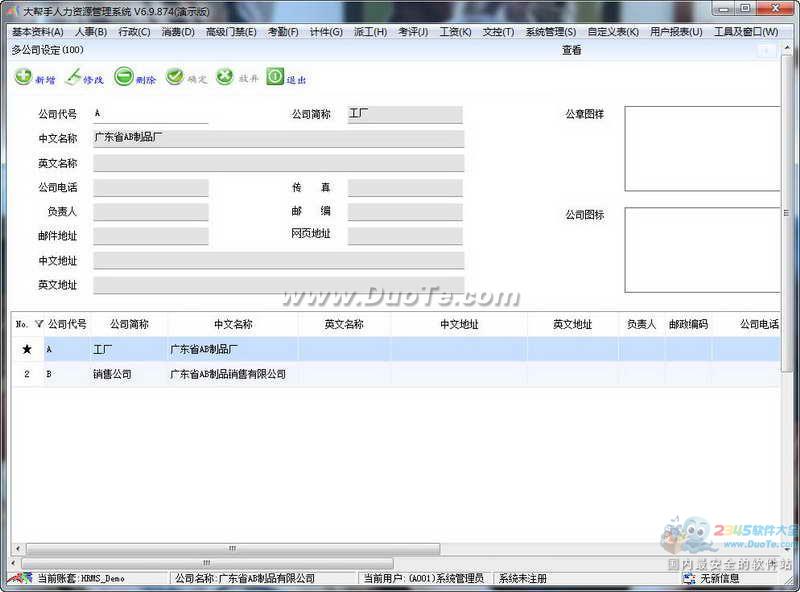Image resolution: width=800 pixels, height=592 pixels.
Task: Click the 无新信息 message icon in the status bar
Action: point(689,578)
